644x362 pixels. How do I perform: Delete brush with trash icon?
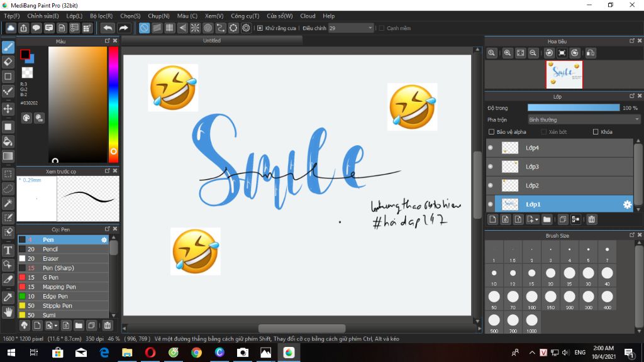pos(107,326)
